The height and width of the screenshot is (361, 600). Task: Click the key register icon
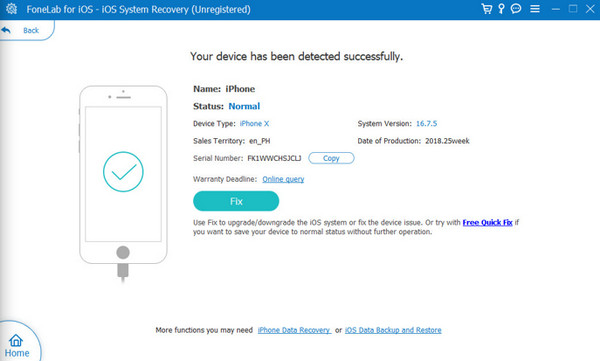click(x=501, y=9)
